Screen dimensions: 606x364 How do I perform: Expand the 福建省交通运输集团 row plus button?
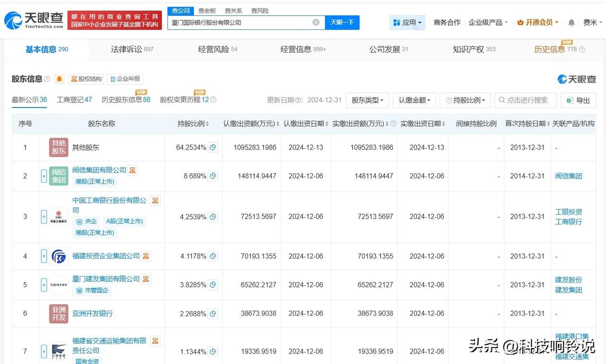coord(44,351)
